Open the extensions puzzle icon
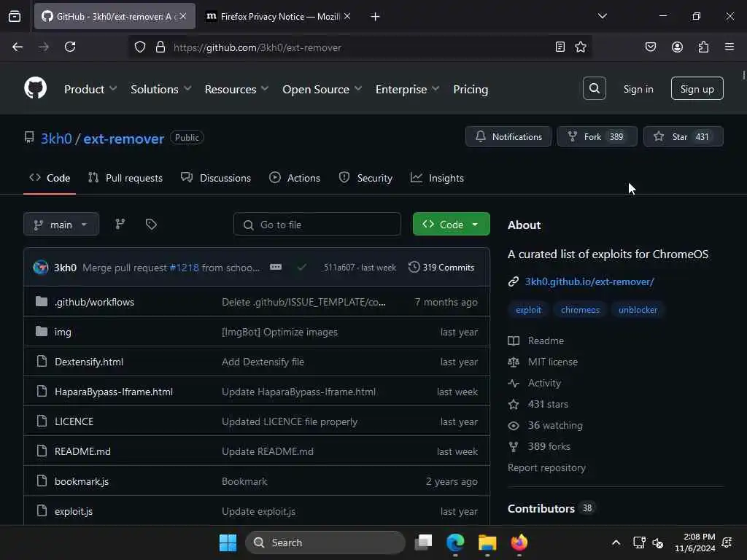 pyautogui.click(x=703, y=47)
